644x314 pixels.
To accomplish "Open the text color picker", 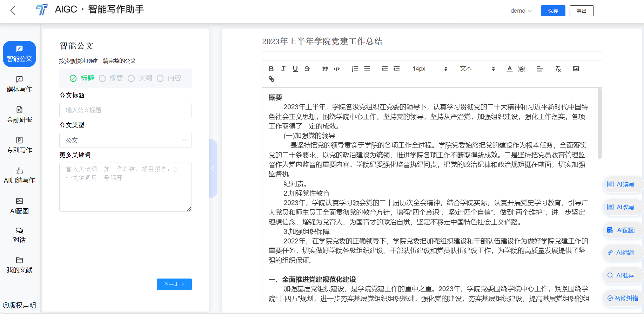I will pos(510,69).
